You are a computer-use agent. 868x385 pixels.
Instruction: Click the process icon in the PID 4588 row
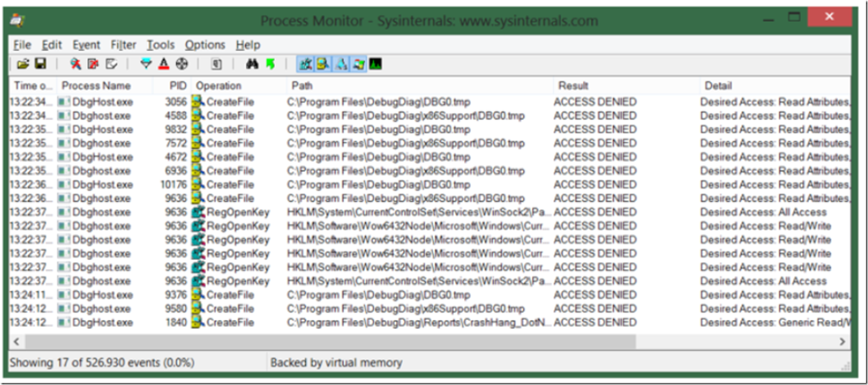point(63,116)
